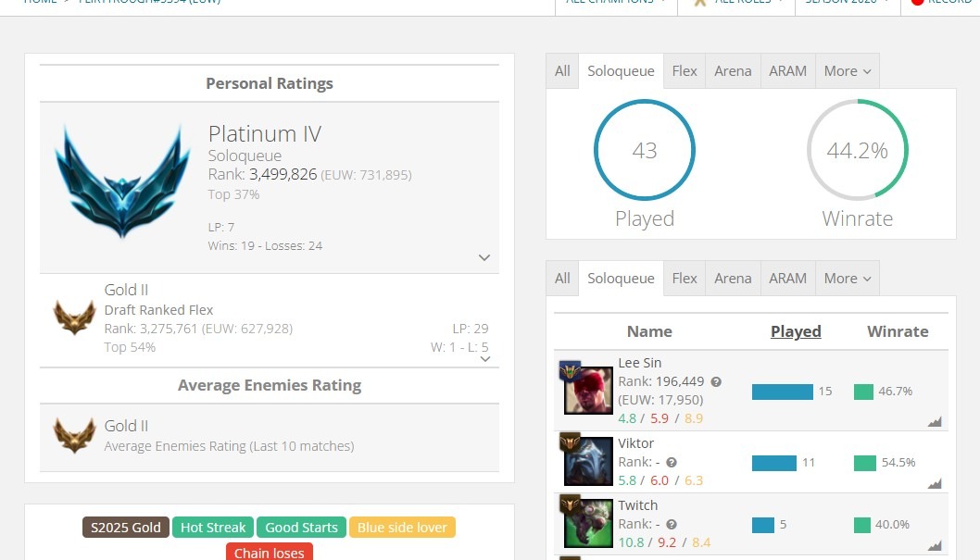The width and height of the screenshot is (980, 560).
Task: Click the Gold II emblem under Average Enemies Rating
Action: click(74, 435)
